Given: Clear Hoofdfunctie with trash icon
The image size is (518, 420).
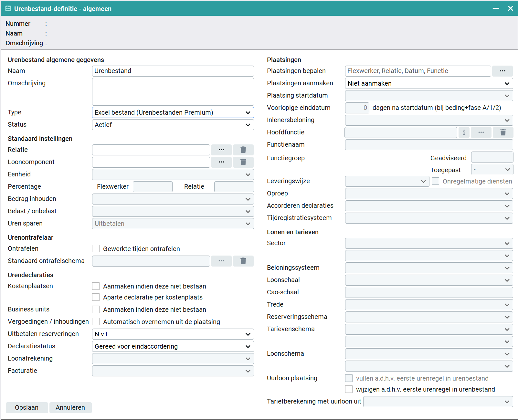Looking at the screenshot, I should pyautogui.click(x=503, y=132).
